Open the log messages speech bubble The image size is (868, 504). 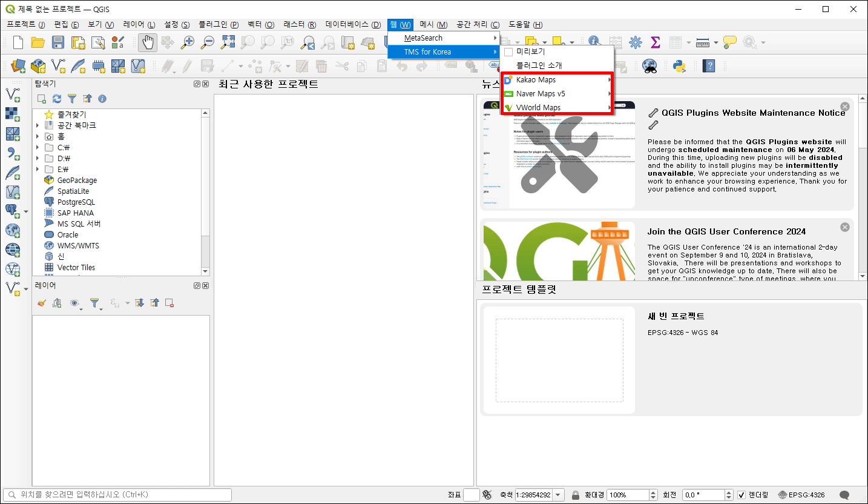[844, 495]
